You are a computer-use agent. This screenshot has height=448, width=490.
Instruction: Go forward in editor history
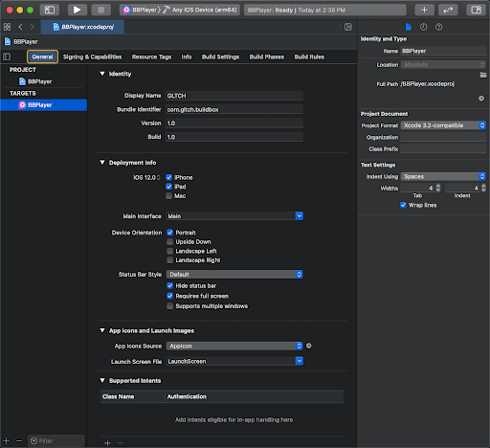[x=32, y=27]
